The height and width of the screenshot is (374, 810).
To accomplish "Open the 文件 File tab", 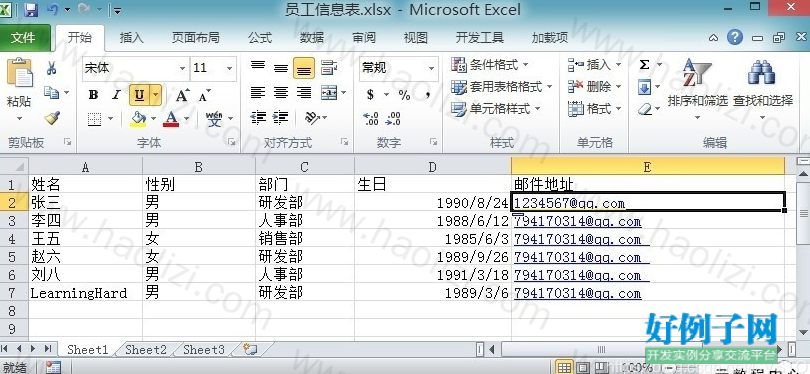I will tap(24, 38).
